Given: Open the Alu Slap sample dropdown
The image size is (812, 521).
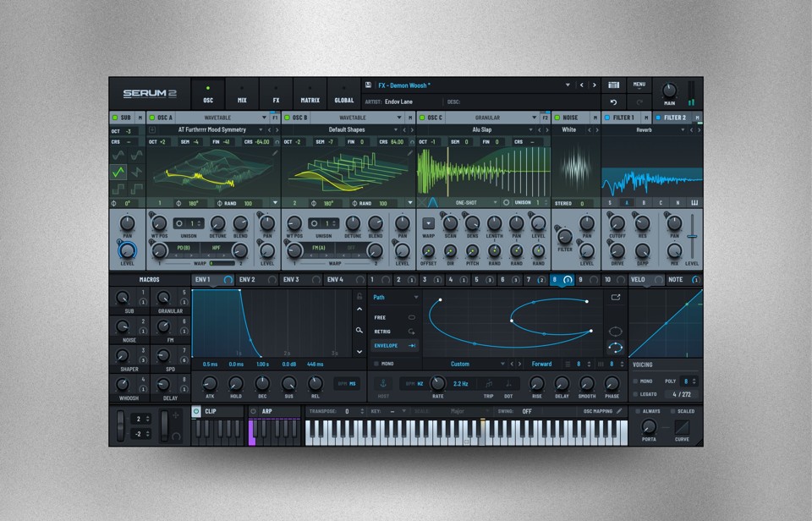Looking at the screenshot, I should click(x=530, y=130).
